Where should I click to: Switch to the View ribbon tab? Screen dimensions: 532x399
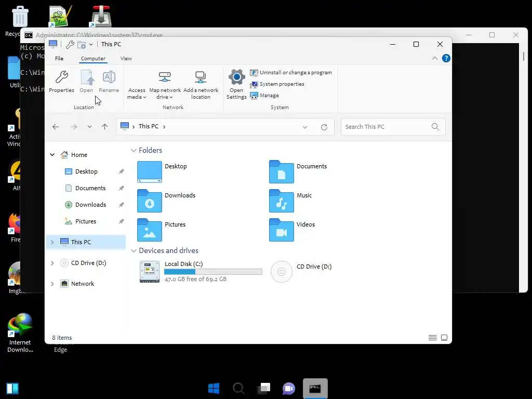[126, 58]
